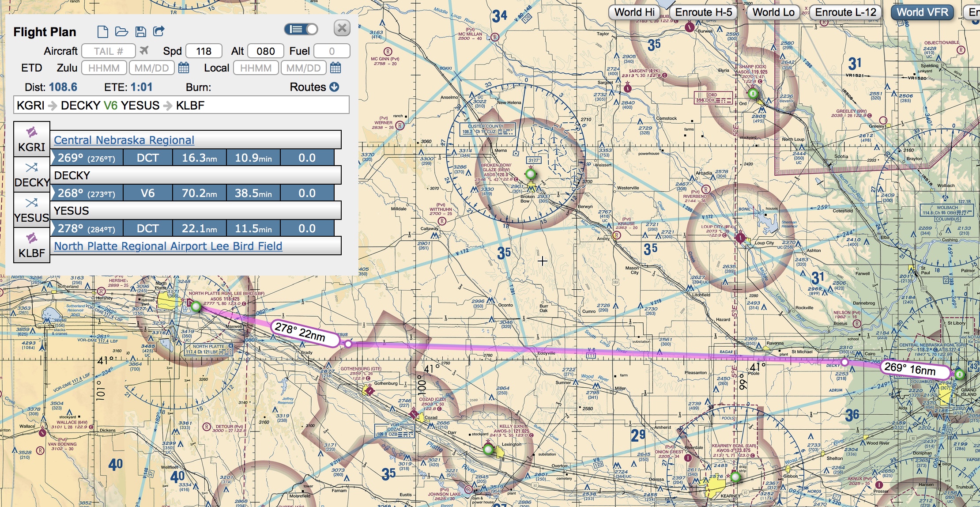Click the Zulu HHMM time field
Screen dimensions: 980x507
pyautogui.click(x=104, y=68)
